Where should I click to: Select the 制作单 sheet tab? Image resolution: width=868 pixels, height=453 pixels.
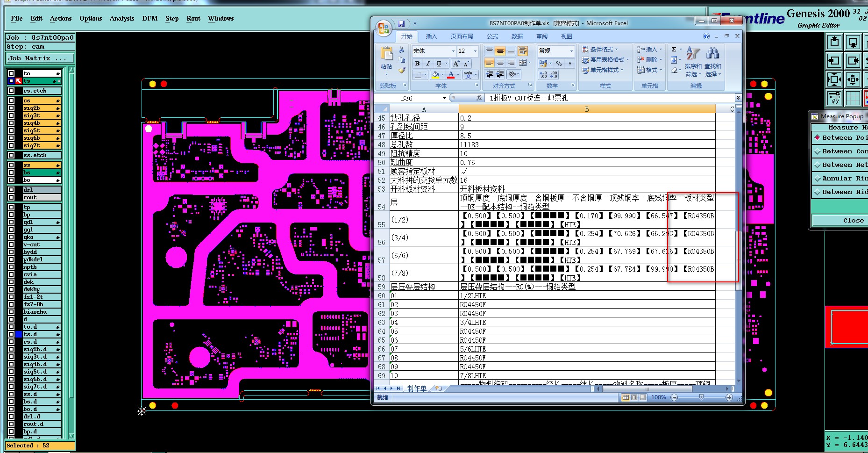tap(417, 388)
